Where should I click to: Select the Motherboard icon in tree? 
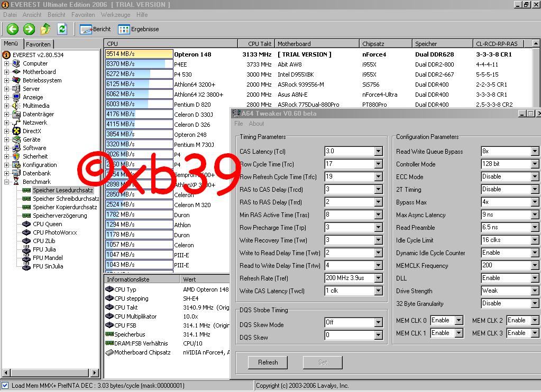(16, 72)
